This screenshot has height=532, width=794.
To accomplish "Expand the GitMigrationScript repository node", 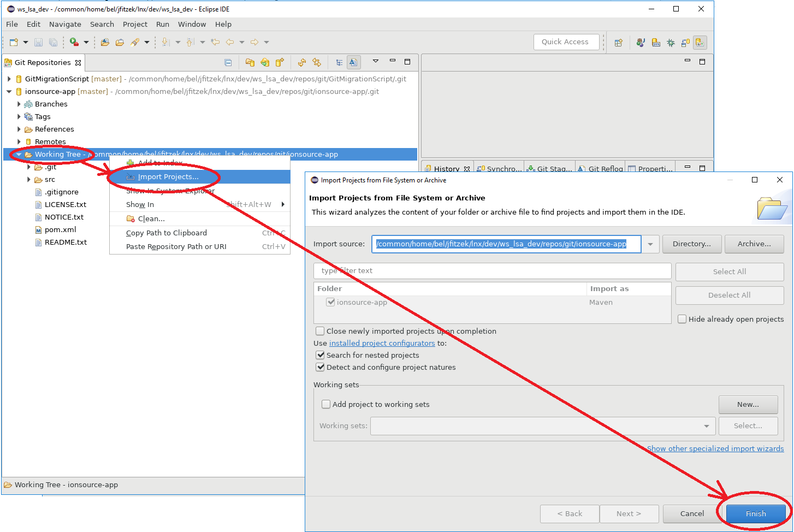I will 9,79.
